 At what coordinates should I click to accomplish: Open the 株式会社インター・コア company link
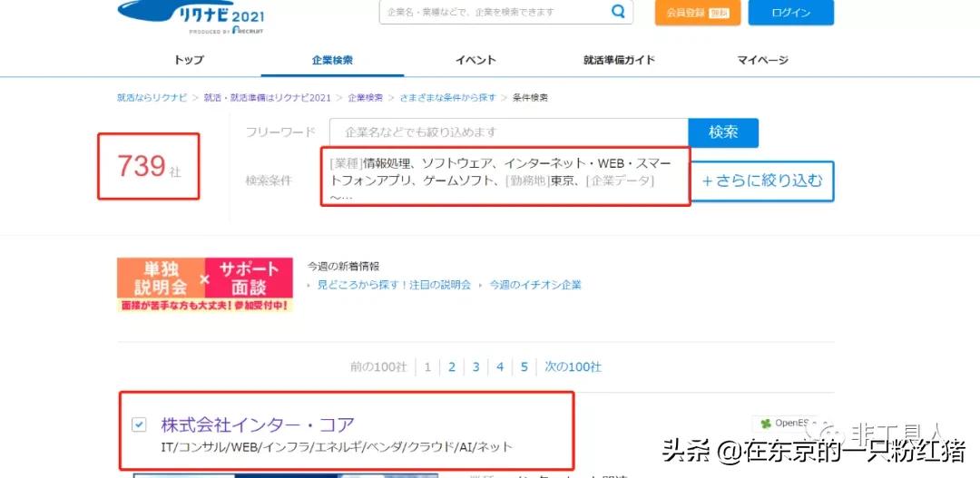coord(258,424)
